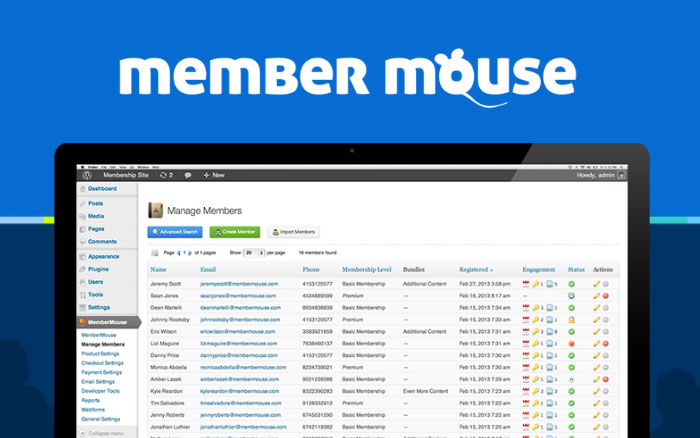Click the MemberMouse sidebar menu header
This screenshot has height=438, width=700.
click(108, 322)
